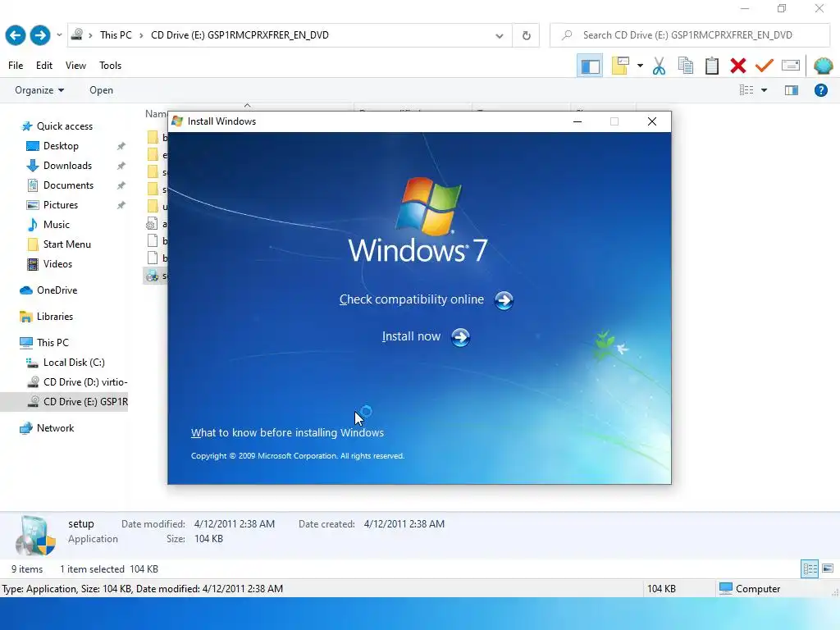The height and width of the screenshot is (630, 840).
Task: Toggle the preview pane button
Action: click(792, 90)
